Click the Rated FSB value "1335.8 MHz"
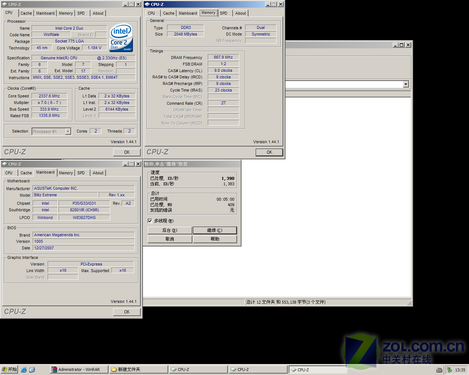Image resolution: width=469 pixels, height=375 pixels. click(x=49, y=116)
